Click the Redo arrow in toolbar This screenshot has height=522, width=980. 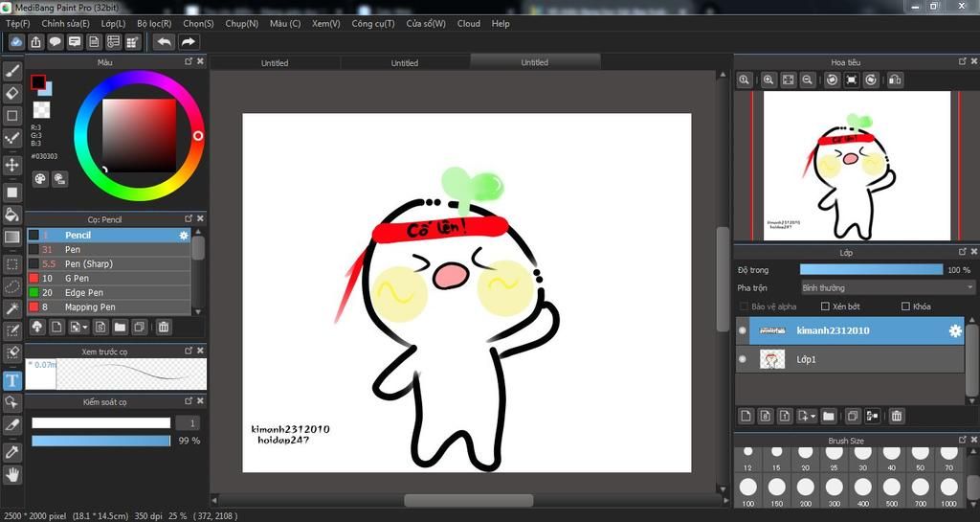coord(188,42)
